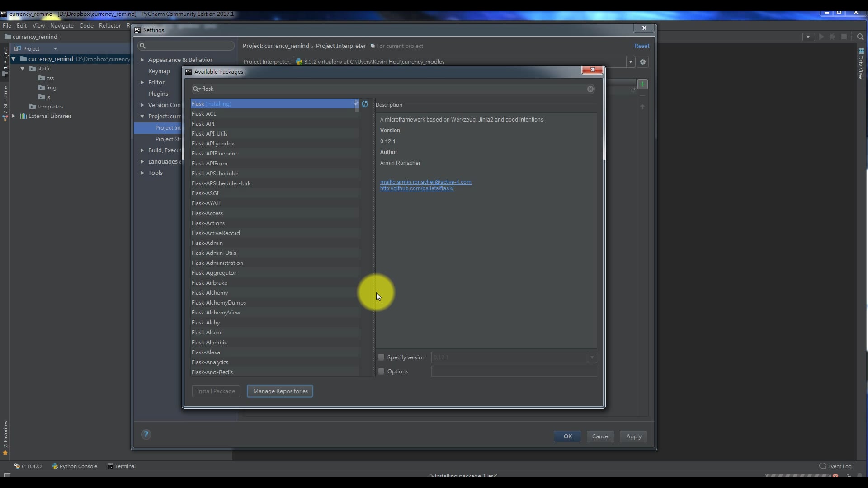Open the Navigate menu
Viewport: 868px width, 488px height.
(x=61, y=26)
